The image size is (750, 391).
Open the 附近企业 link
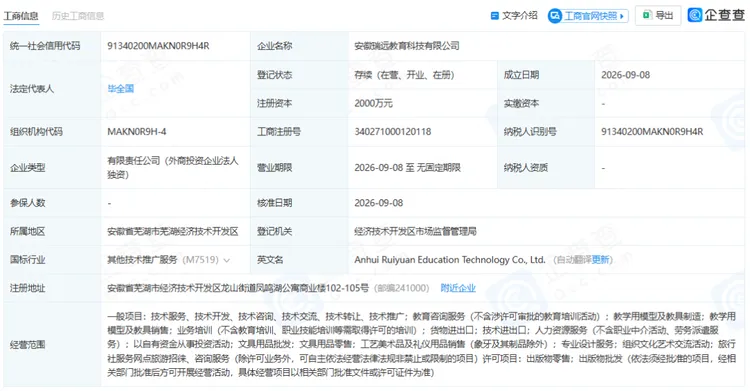pos(458,288)
